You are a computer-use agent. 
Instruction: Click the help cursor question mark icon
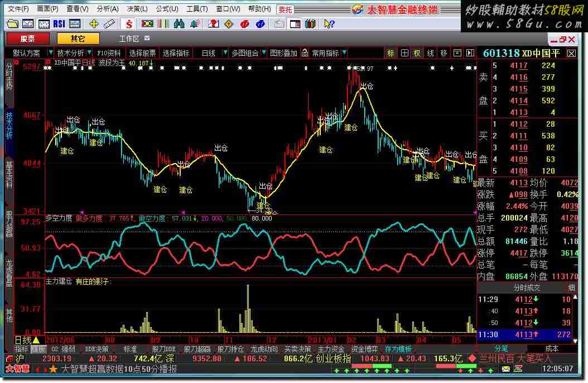pyautogui.click(x=329, y=24)
